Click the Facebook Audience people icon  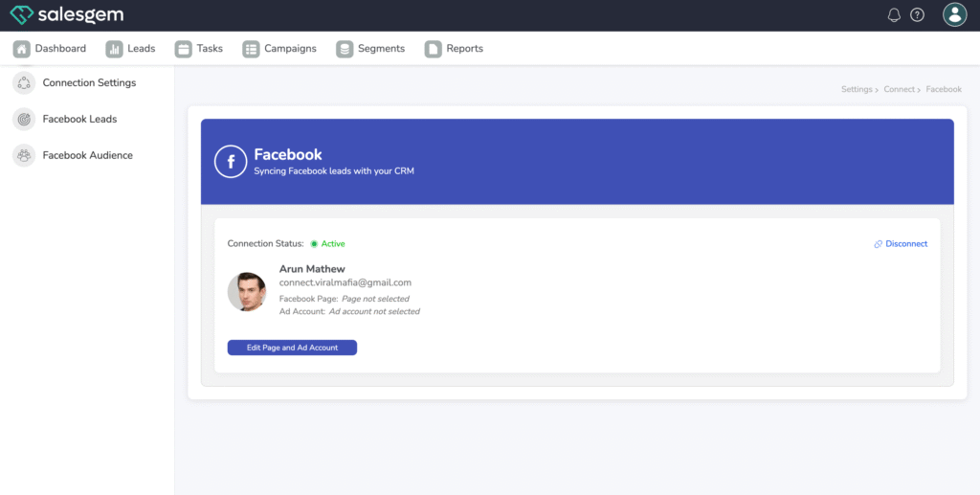coord(24,155)
